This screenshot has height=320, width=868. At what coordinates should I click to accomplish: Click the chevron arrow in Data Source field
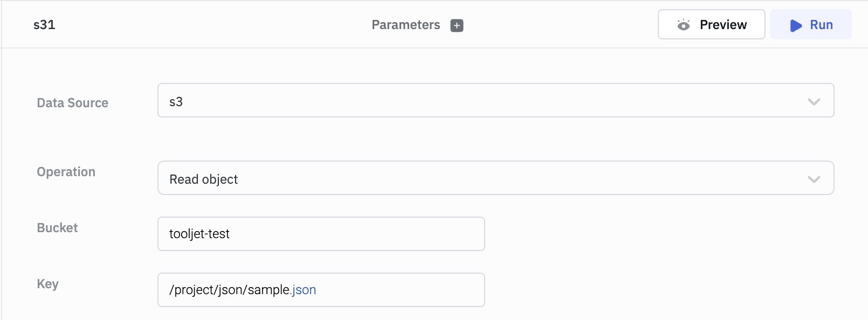pos(814,101)
